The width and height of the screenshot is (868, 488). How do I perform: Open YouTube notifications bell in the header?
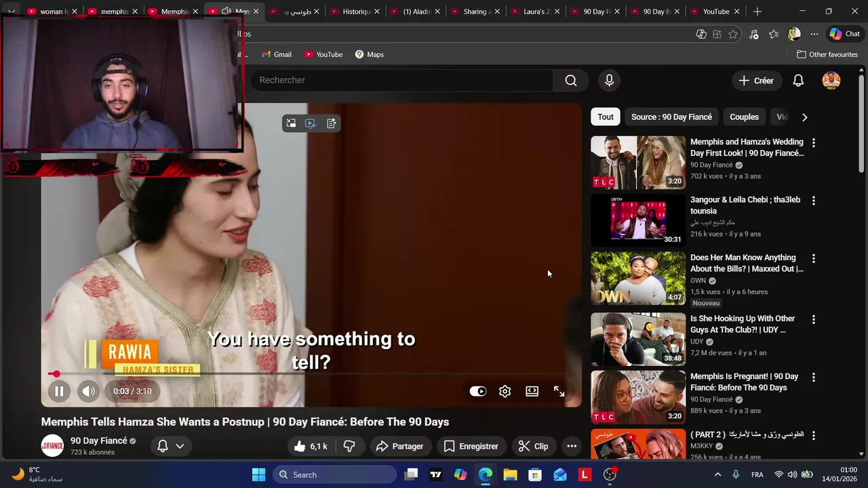pyautogui.click(x=798, y=81)
